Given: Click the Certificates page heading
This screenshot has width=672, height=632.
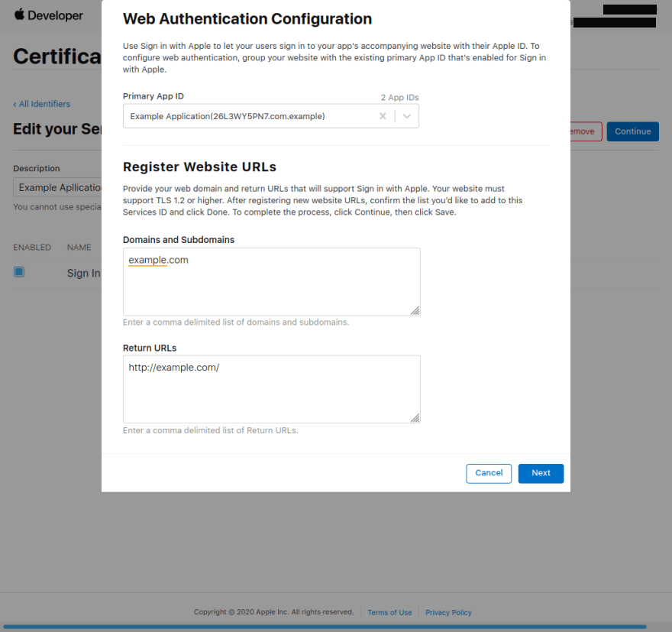Looking at the screenshot, I should click(x=57, y=57).
